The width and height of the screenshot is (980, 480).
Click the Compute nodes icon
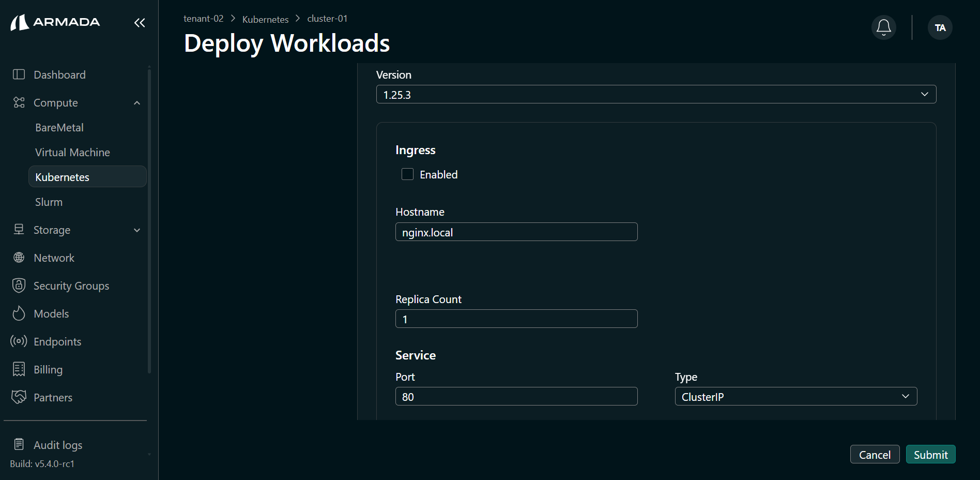pyautogui.click(x=19, y=102)
